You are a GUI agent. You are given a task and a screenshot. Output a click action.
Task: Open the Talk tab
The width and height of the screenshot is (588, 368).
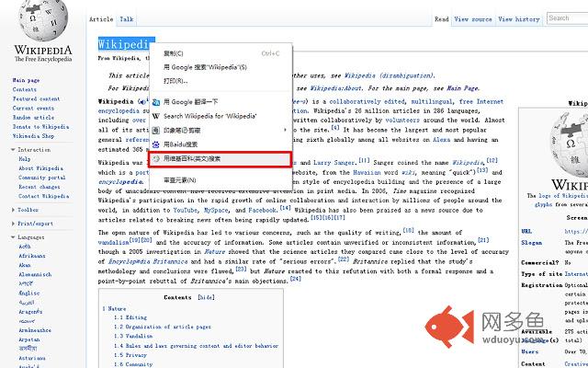[127, 19]
